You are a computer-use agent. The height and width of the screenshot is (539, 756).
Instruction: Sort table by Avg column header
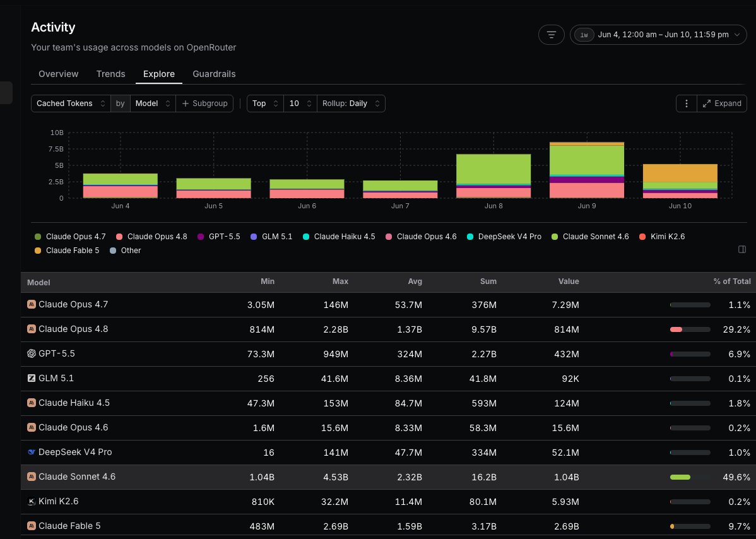tap(415, 281)
